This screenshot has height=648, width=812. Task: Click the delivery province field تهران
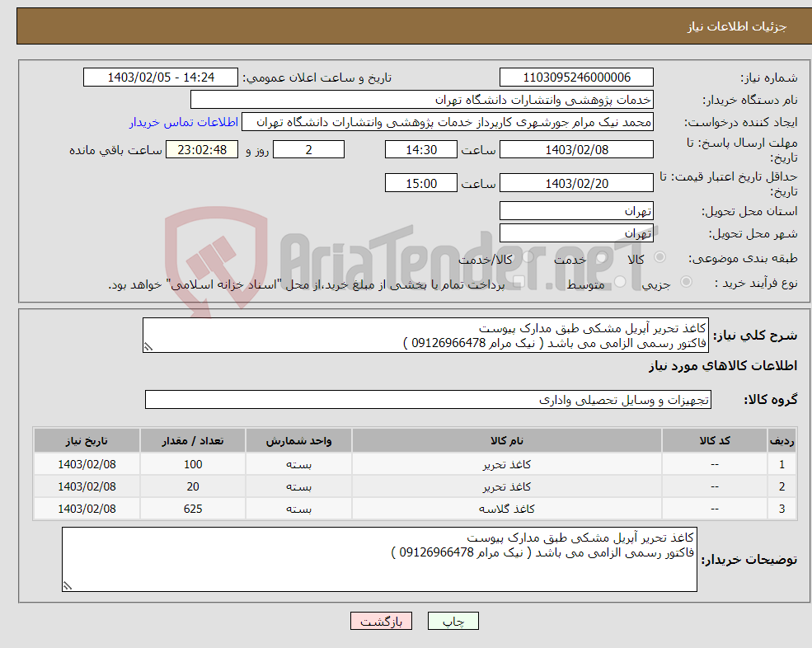(x=576, y=211)
